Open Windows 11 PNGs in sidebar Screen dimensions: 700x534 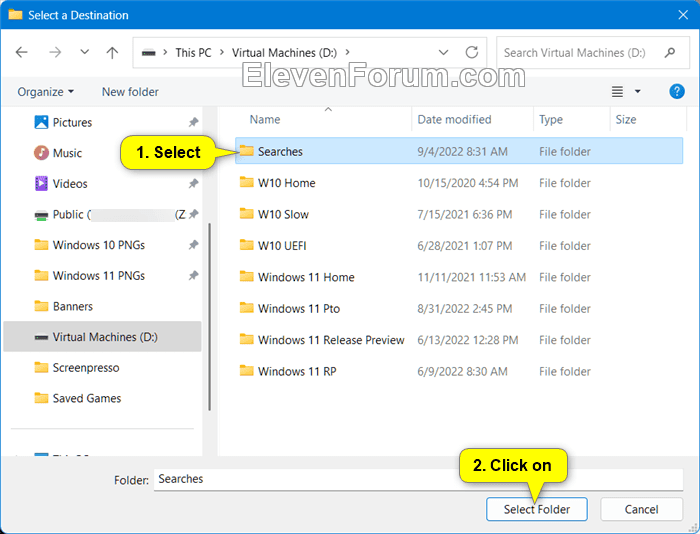pos(99,276)
